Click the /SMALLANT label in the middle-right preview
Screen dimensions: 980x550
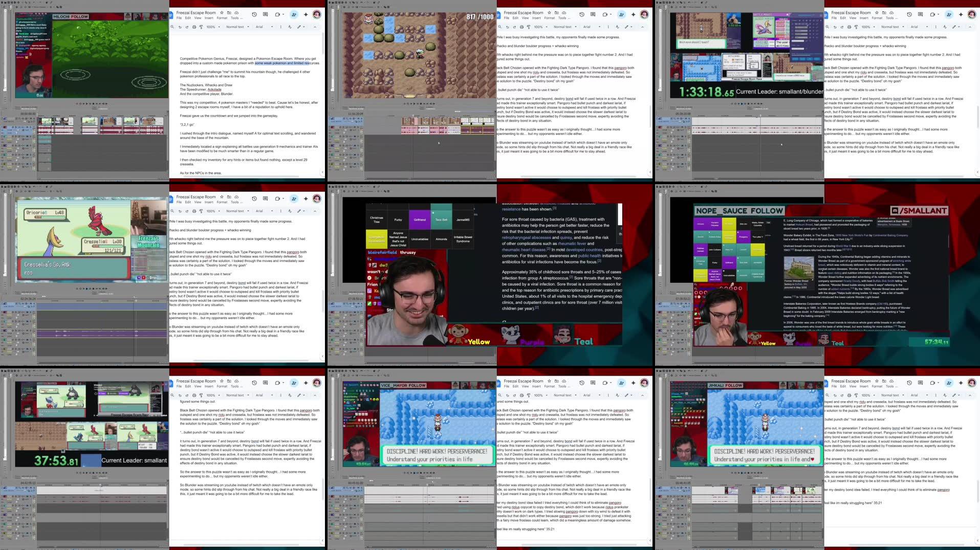(x=919, y=211)
